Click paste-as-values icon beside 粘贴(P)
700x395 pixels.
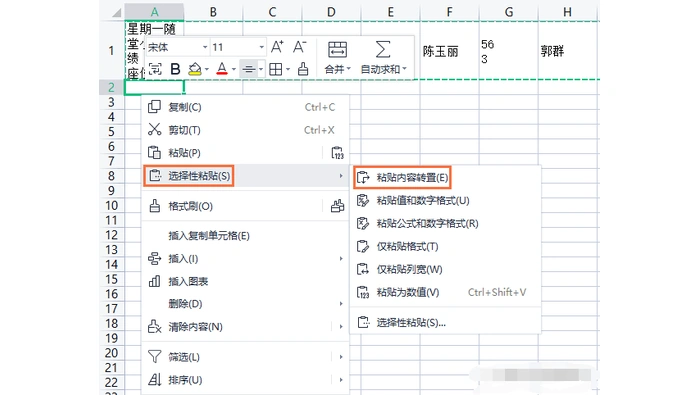click(338, 153)
